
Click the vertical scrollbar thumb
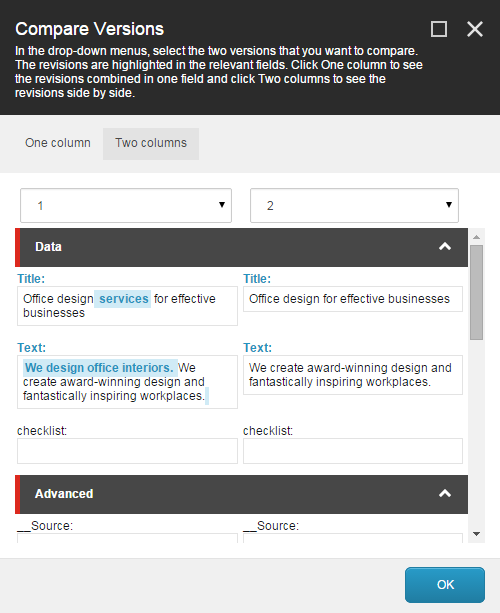point(476,292)
